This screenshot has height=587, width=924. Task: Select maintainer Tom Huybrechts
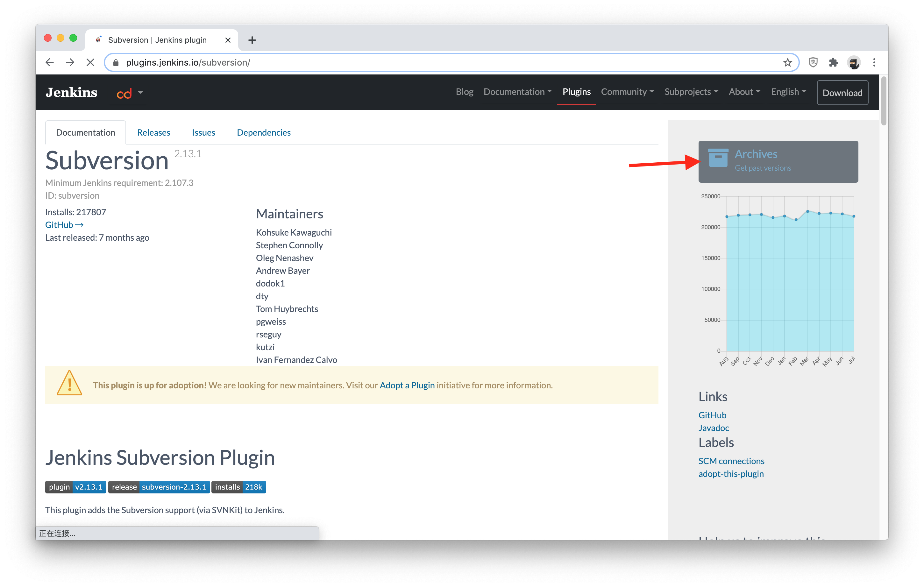coord(287,309)
